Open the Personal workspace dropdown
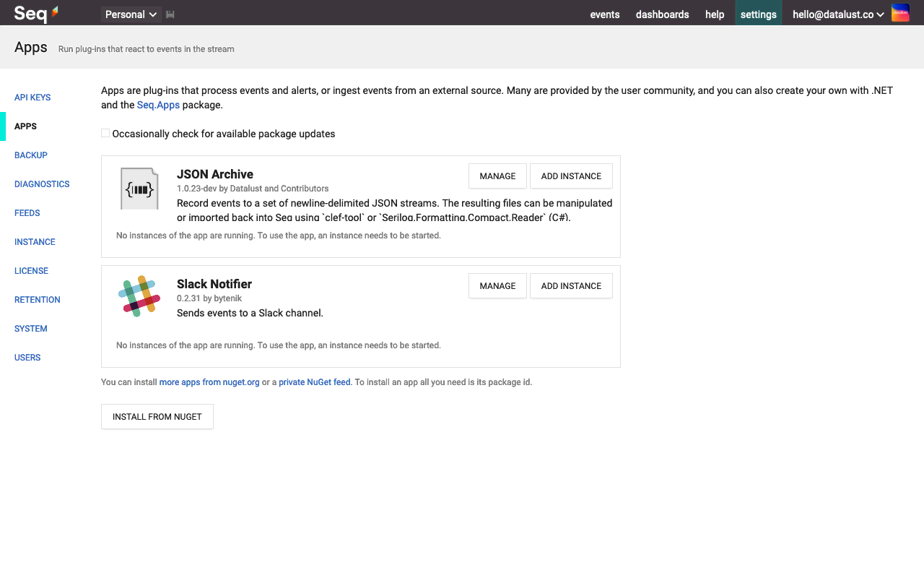 pyautogui.click(x=131, y=14)
